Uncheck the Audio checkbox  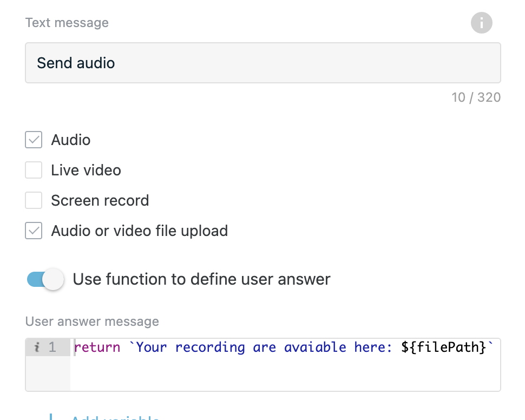click(x=34, y=140)
